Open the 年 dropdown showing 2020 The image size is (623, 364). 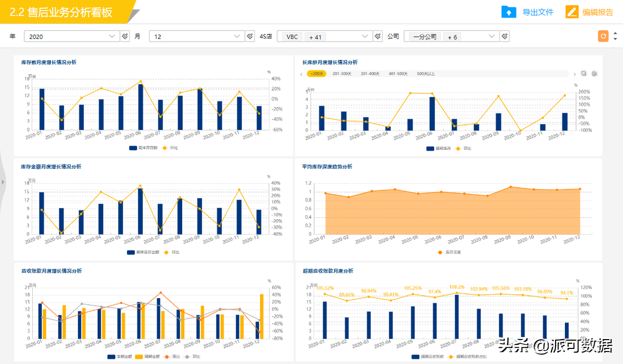click(72, 36)
